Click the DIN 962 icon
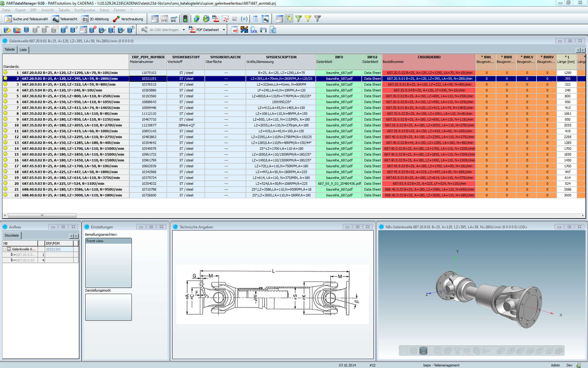The image size is (588, 368). [235, 19]
